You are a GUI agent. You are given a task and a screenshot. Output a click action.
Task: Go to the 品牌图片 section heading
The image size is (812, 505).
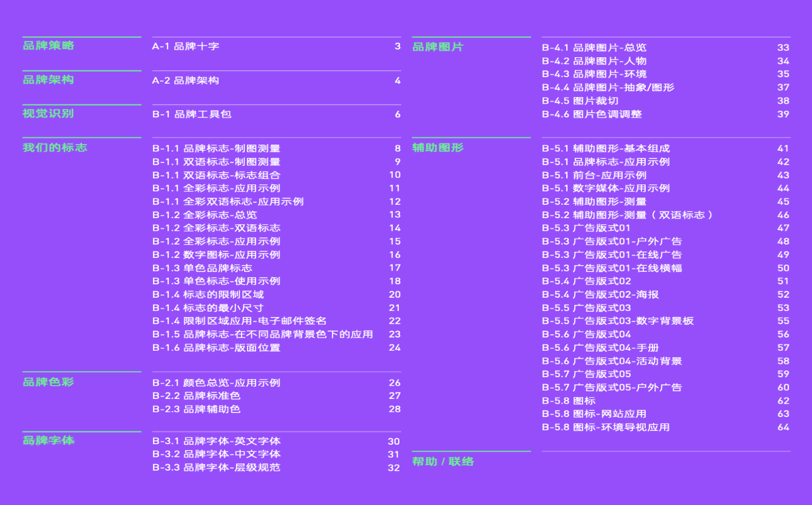click(438, 47)
